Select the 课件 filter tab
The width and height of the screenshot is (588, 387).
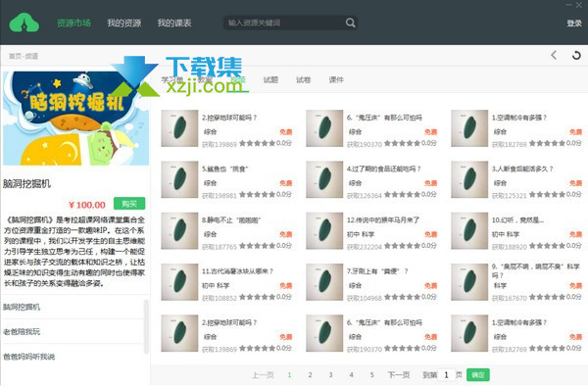tap(336, 79)
